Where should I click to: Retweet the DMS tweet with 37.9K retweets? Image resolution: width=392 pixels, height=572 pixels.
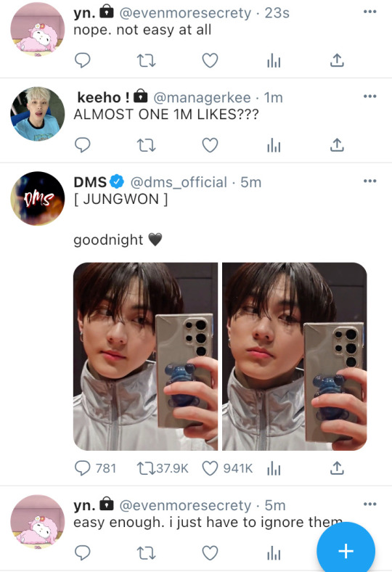click(x=163, y=468)
